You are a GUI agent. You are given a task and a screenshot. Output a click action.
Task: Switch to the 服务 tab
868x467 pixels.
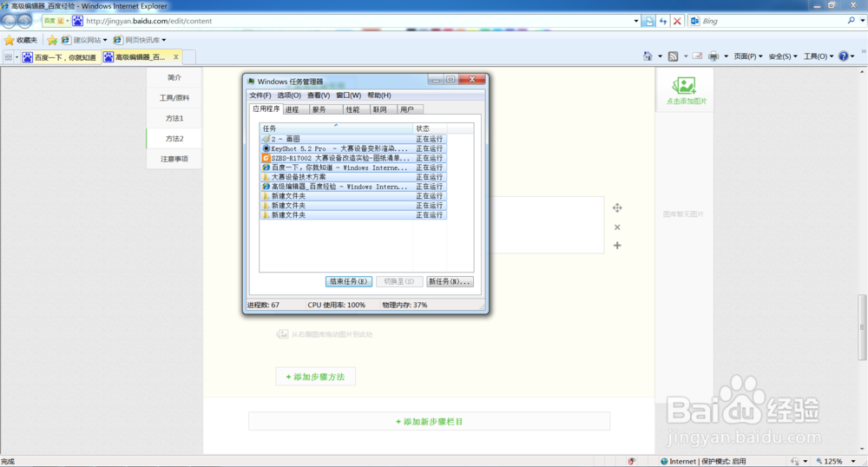point(325,109)
